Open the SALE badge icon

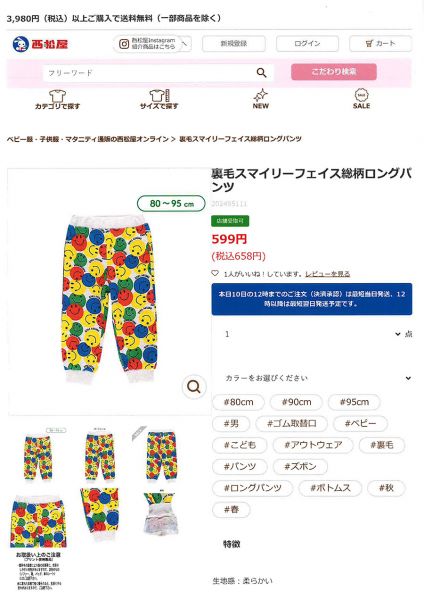pyautogui.click(x=361, y=95)
